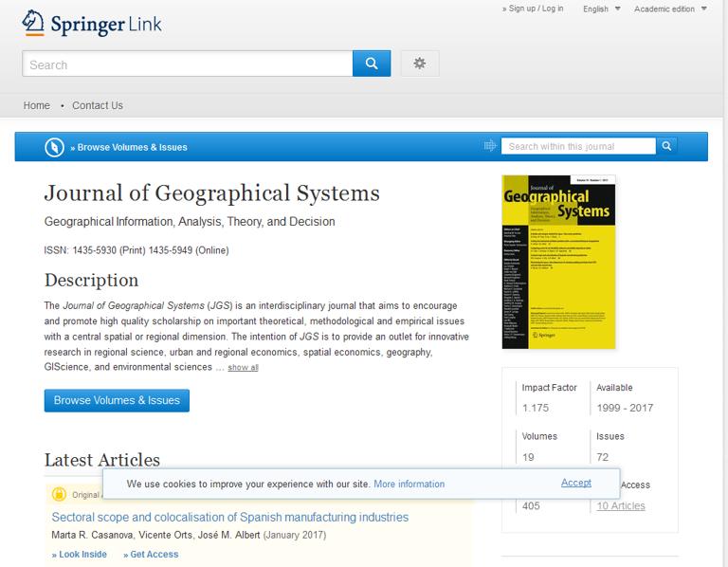728x567 pixels.
Task: Open advanced search gear options
Action: point(420,64)
